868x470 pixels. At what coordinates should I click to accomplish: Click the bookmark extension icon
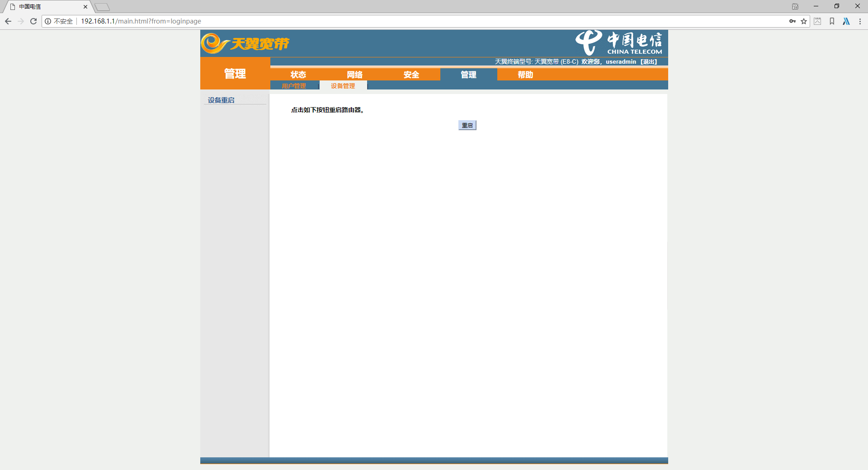(x=832, y=21)
